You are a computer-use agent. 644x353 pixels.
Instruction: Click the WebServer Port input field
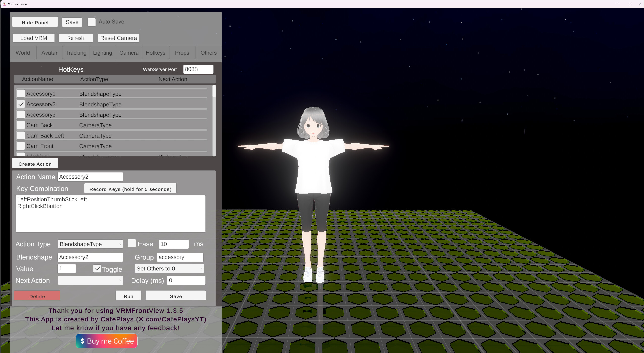click(x=198, y=69)
